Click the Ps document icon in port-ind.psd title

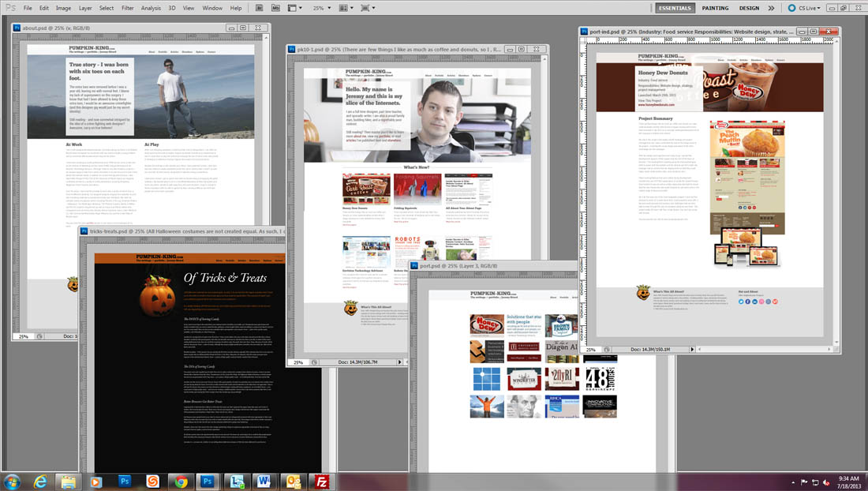pyautogui.click(x=583, y=32)
